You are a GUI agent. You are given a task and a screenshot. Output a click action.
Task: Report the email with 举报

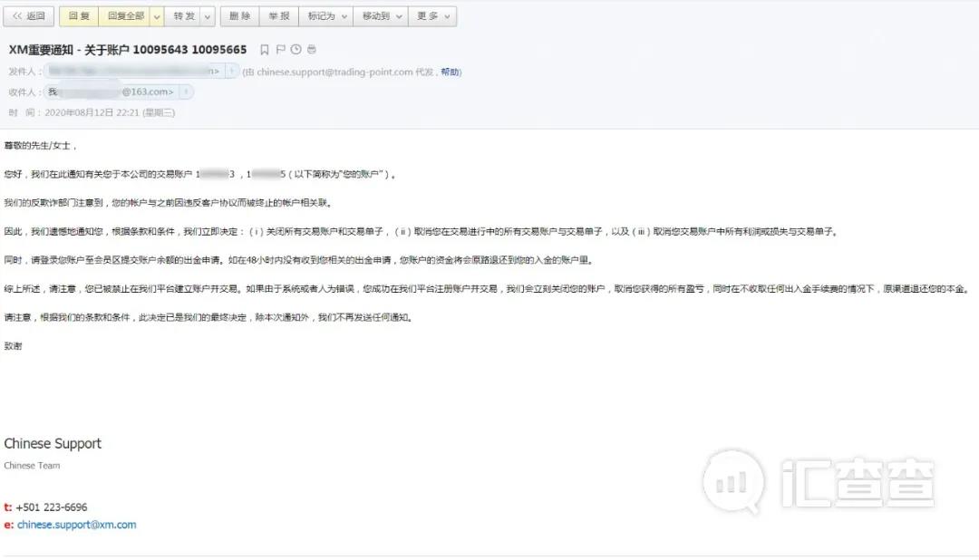click(279, 16)
